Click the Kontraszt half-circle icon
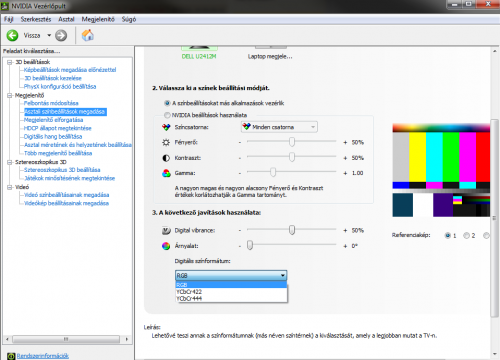 pyautogui.click(x=166, y=158)
